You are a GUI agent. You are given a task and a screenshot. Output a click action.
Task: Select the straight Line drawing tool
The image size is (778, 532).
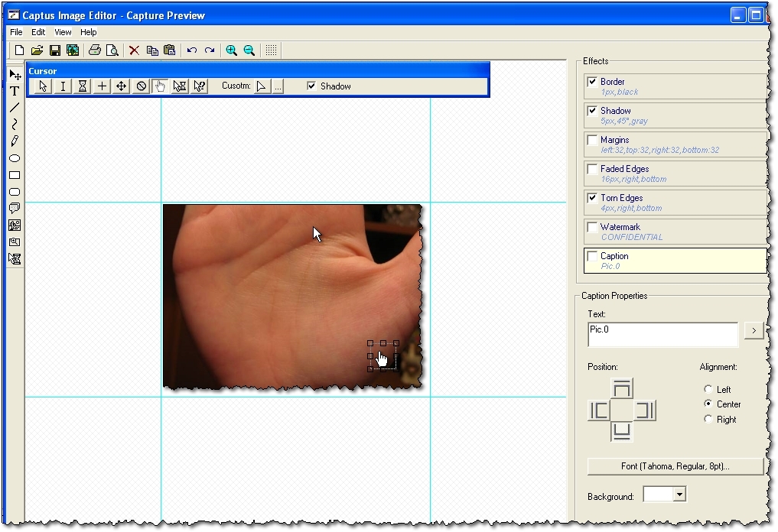point(15,108)
